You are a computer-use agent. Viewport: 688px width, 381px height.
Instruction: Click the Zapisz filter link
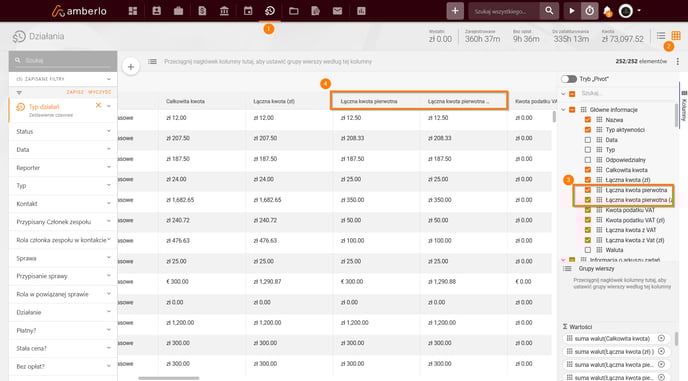(x=75, y=92)
